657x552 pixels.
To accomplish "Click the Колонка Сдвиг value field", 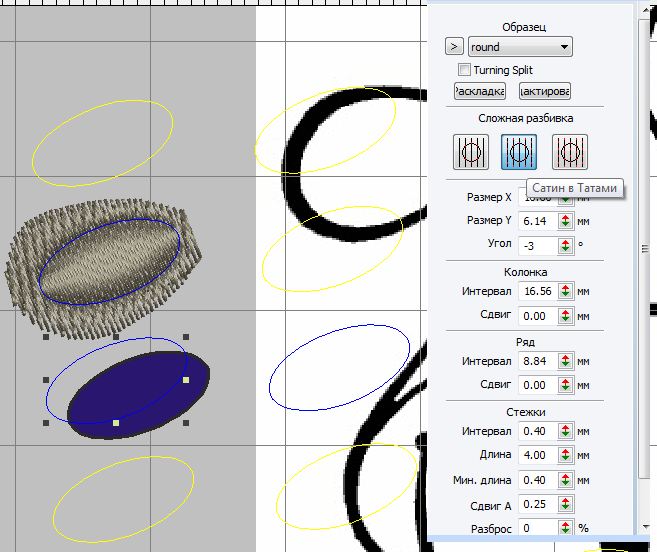I will (538, 315).
